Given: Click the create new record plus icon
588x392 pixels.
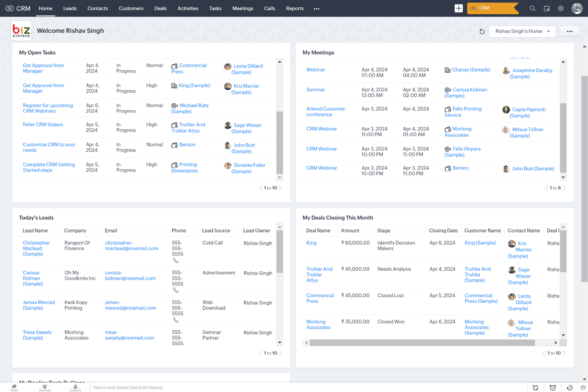Looking at the screenshot, I should pos(458,8).
